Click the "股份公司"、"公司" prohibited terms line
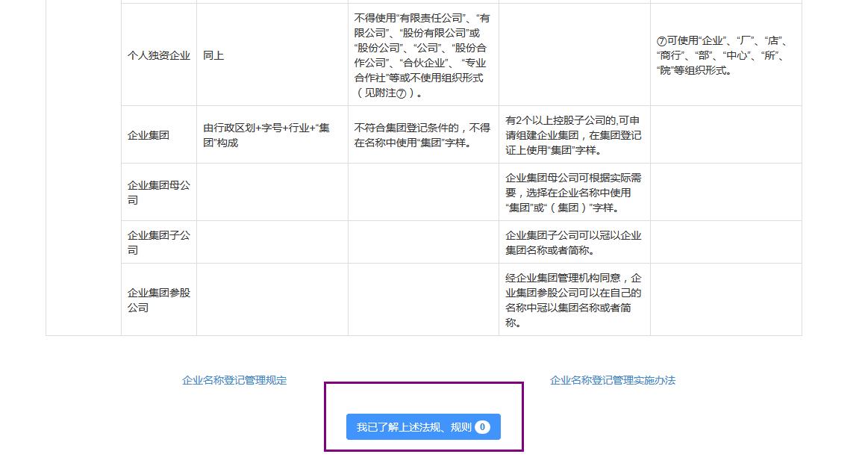The width and height of the screenshot is (868, 457). point(421,48)
